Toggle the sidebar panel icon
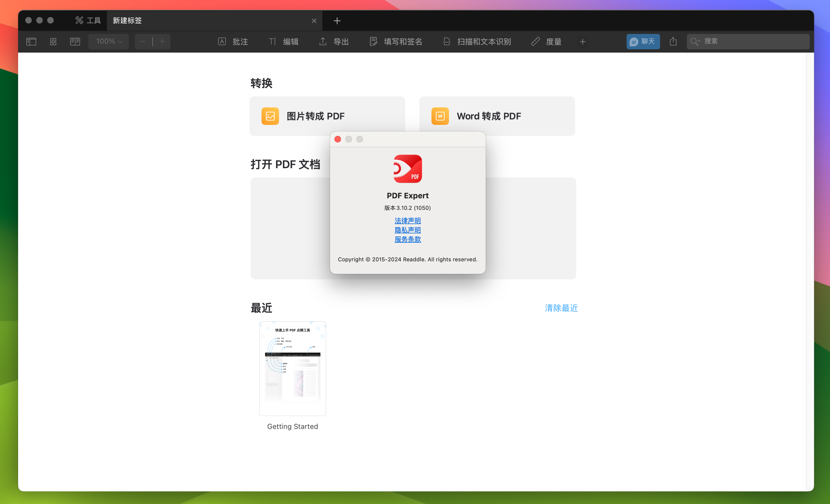This screenshot has width=830, height=504. (31, 41)
